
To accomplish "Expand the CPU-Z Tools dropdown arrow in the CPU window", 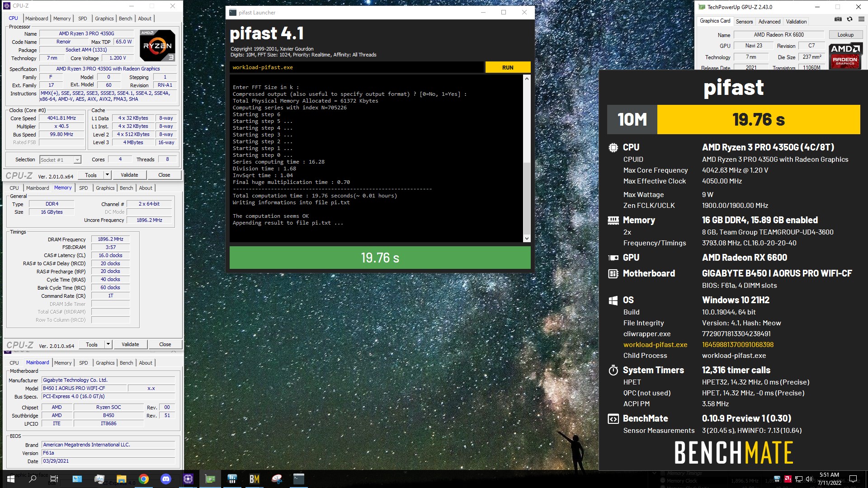I will tap(107, 175).
